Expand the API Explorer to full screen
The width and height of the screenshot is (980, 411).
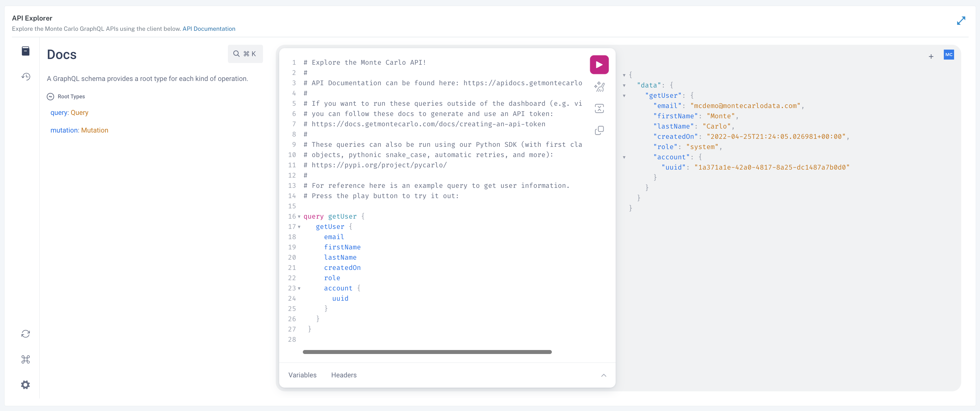click(961, 21)
